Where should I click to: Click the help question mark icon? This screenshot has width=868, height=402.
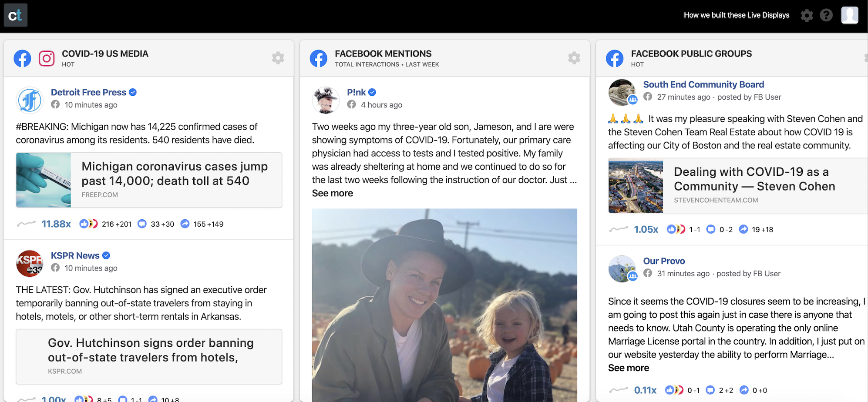point(826,15)
